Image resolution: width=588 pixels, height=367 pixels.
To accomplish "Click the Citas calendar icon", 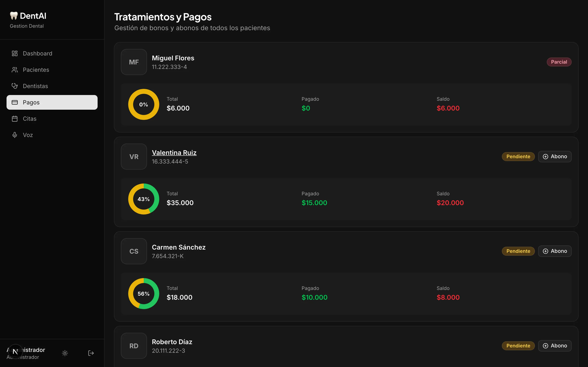I will 14,119.
